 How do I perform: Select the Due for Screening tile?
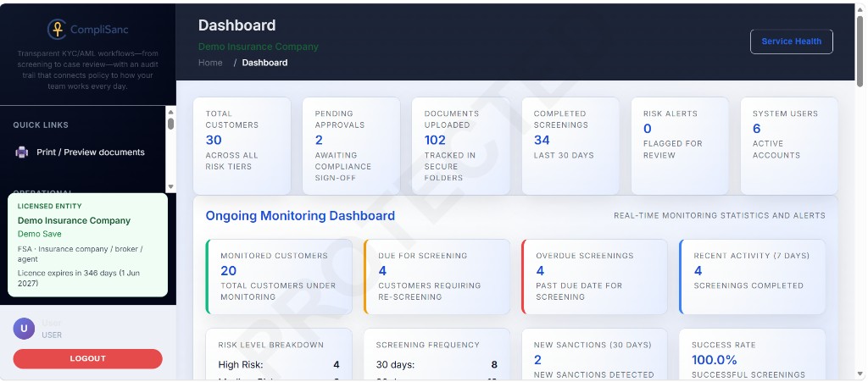tap(437, 276)
